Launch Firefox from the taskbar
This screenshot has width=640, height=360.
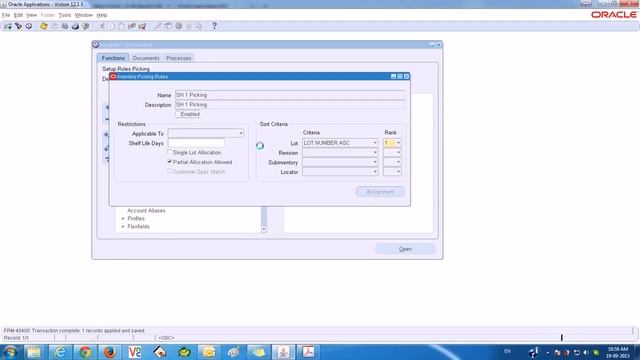click(109, 352)
